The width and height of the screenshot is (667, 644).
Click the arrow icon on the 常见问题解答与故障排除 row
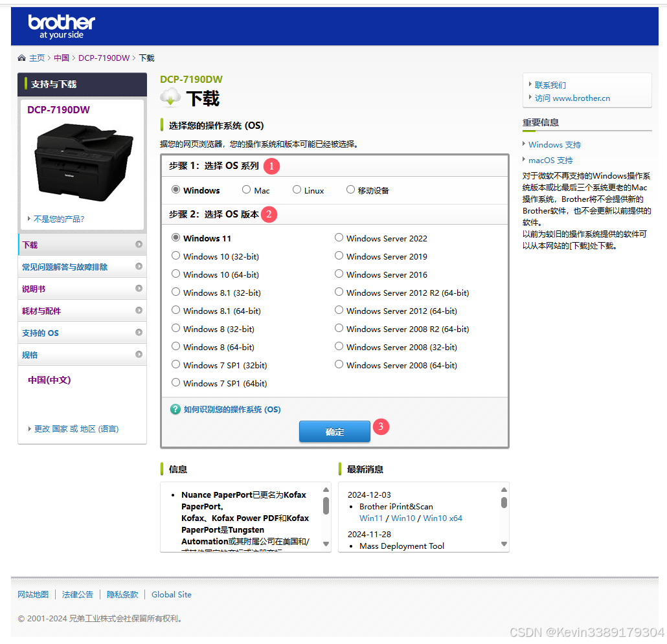pyautogui.click(x=139, y=267)
